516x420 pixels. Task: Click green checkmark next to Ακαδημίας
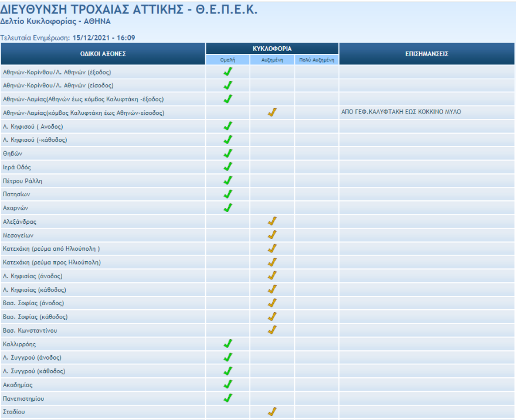click(x=228, y=384)
